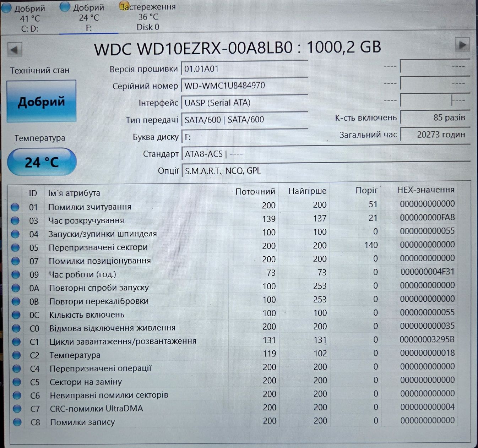Click the status icon for attribute 05
This screenshot has height=448, width=478.
coord(15,247)
